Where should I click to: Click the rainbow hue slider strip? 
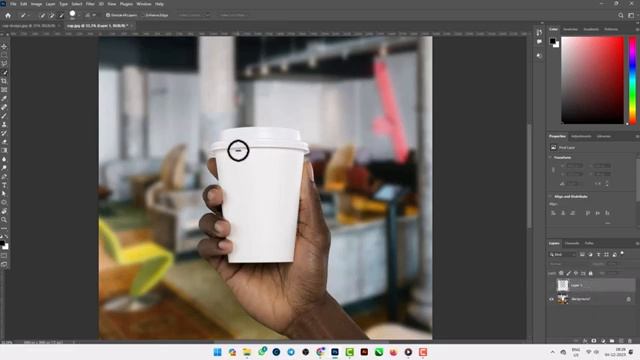(632, 80)
